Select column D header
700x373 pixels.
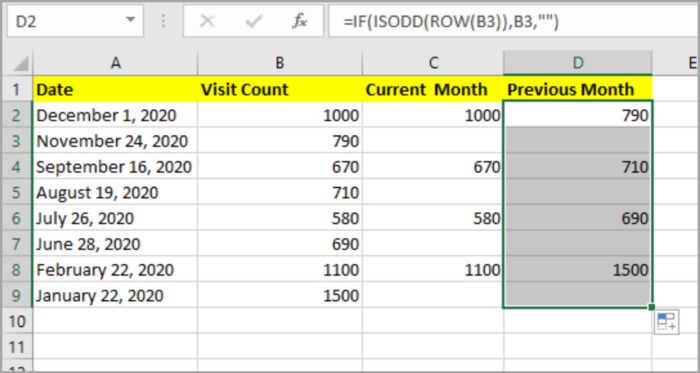578,63
